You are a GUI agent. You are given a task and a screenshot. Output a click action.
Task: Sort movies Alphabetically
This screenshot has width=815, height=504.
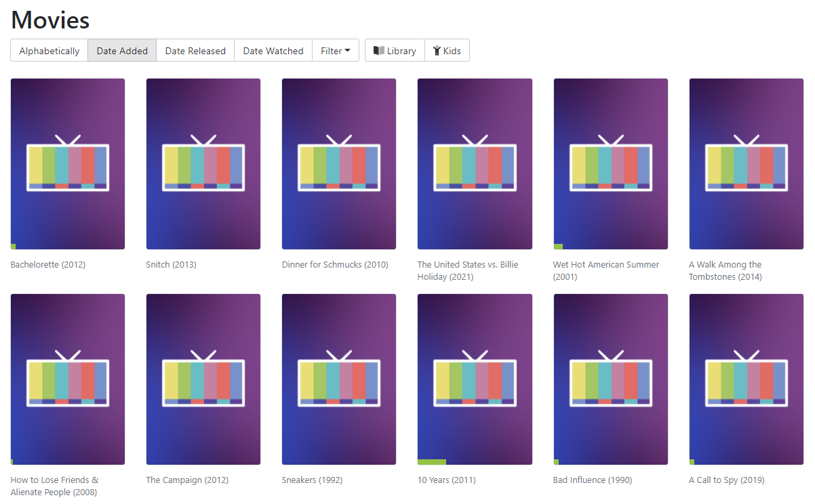(x=49, y=51)
